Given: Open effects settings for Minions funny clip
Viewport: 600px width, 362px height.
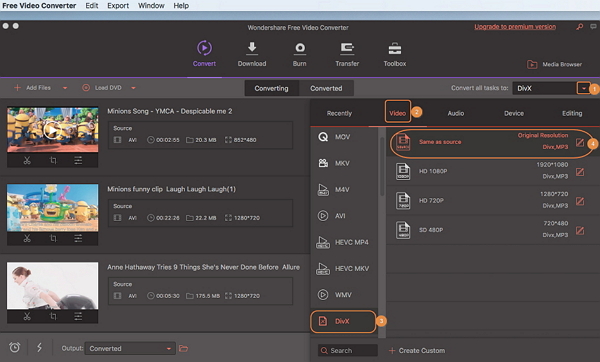Looking at the screenshot, I should coord(78,238).
